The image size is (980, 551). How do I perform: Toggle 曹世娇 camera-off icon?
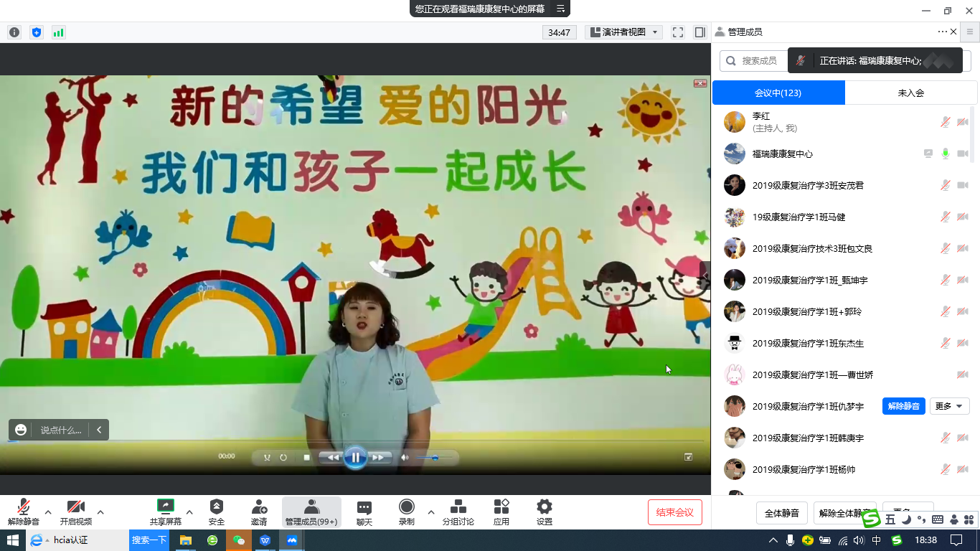click(x=963, y=375)
